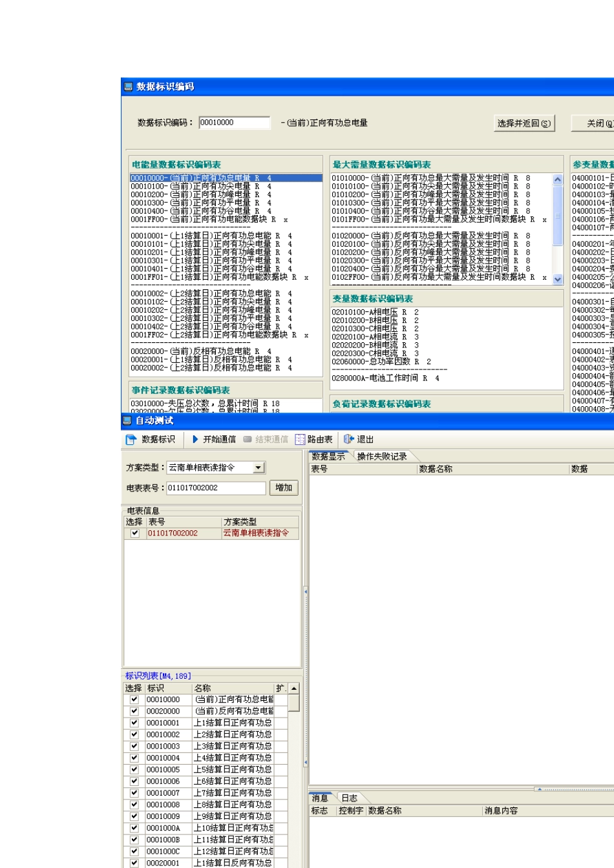
Task: Click the 电表表号 input field
Action: 217,488
